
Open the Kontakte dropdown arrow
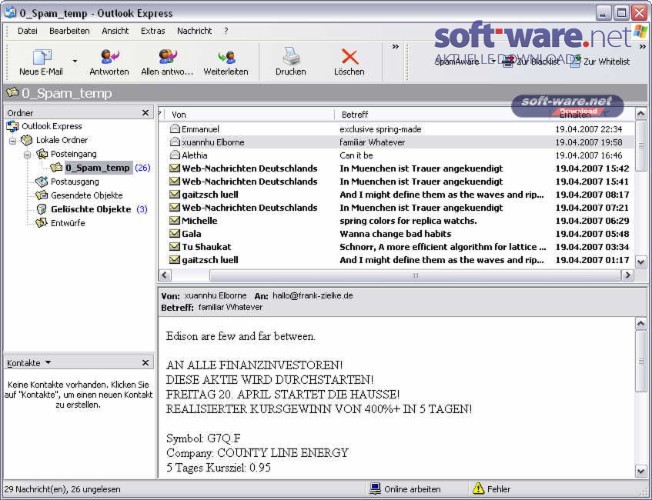[x=48, y=363]
